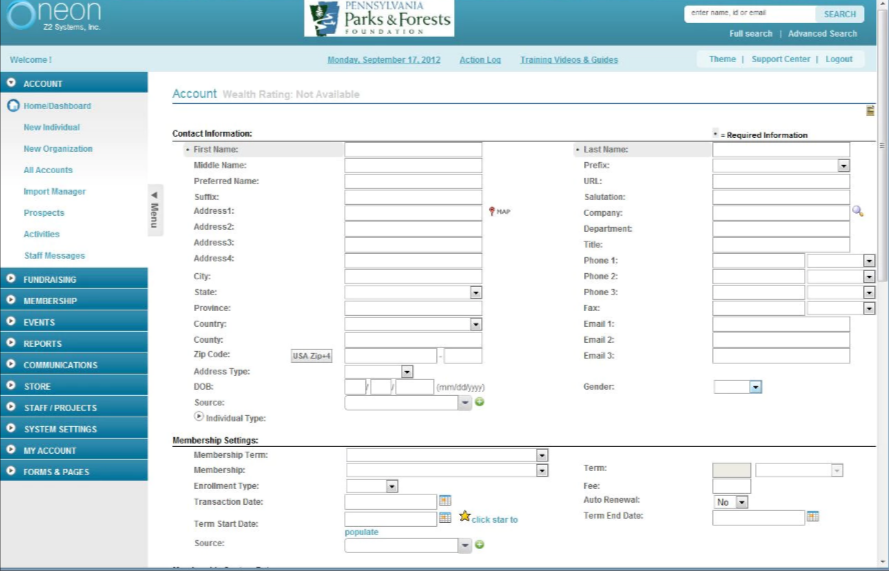This screenshot has width=889, height=571.
Task: Click green plus icon beside membership Source
Action: tap(480, 545)
